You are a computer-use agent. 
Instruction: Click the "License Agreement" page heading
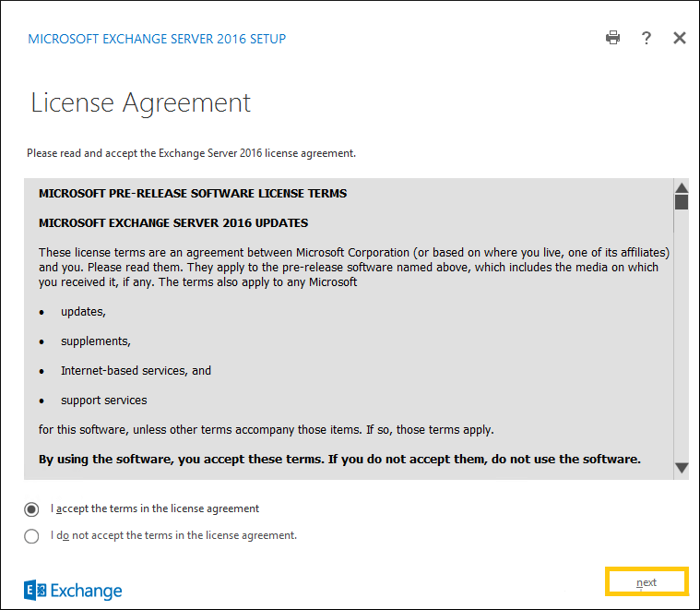click(x=140, y=102)
